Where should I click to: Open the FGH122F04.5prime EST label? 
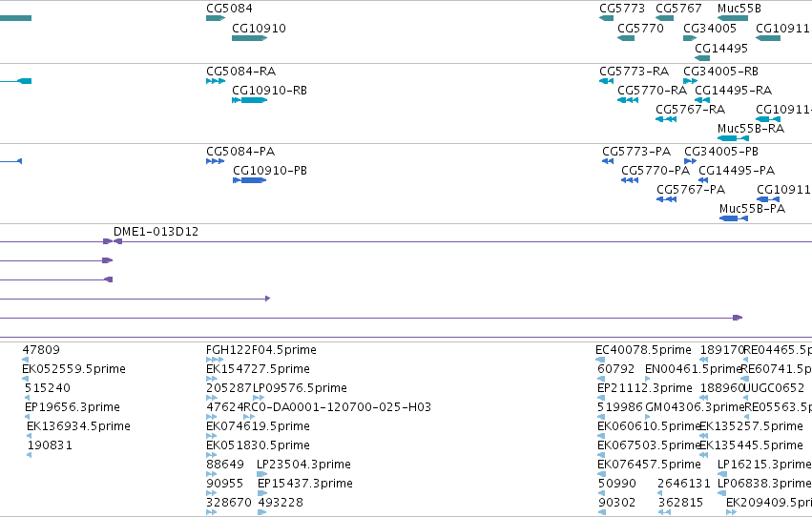(261, 350)
